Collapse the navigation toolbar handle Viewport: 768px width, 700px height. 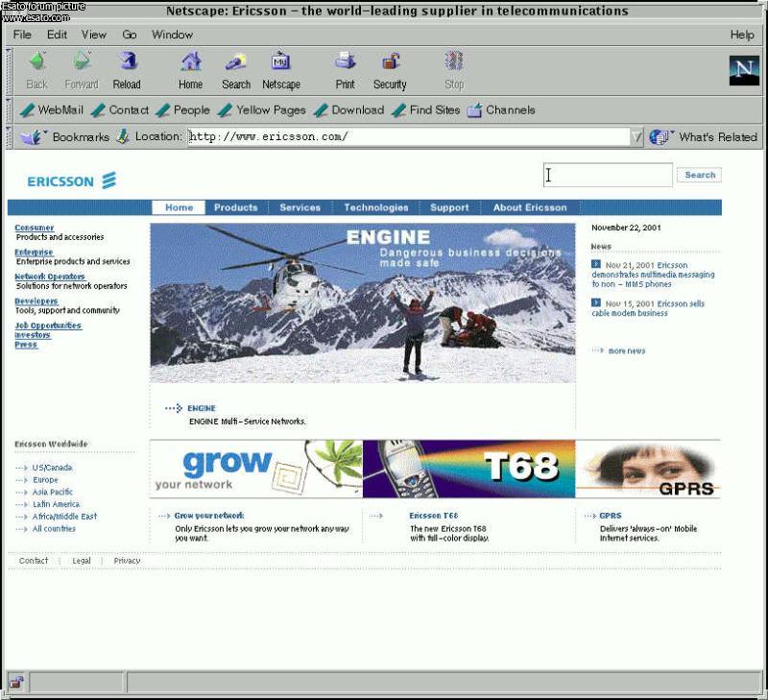[x=9, y=71]
